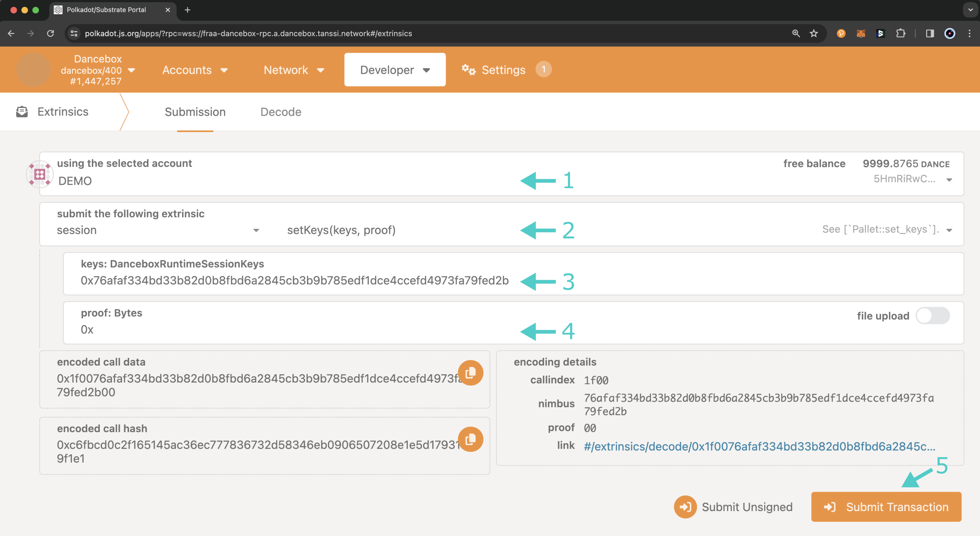Expand the Accounts menu

(x=195, y=70)
